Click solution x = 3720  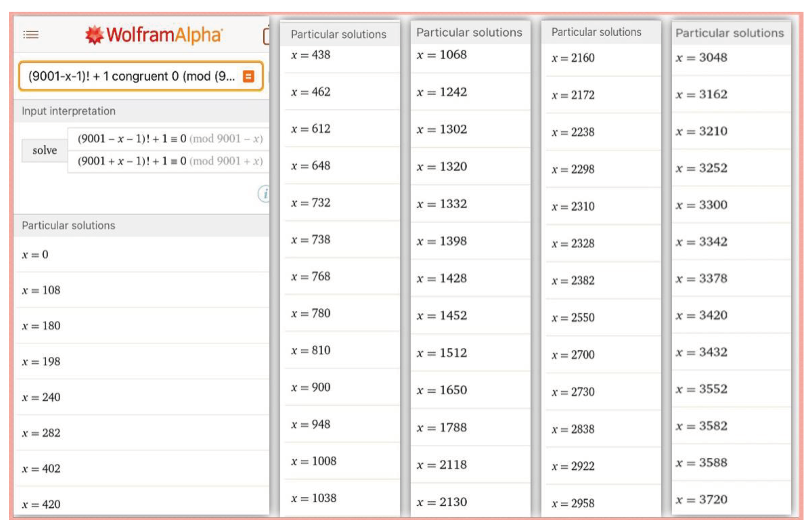point(701,500)
